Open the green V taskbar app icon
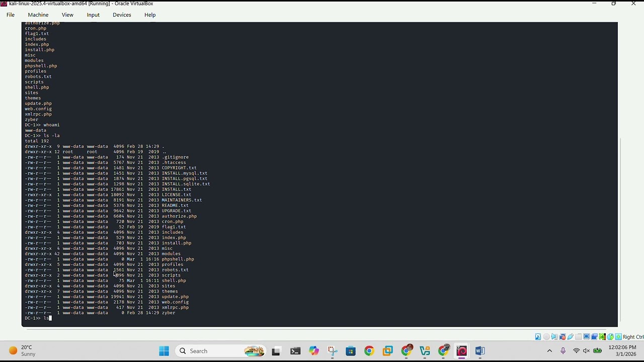Image resolution: width=644 pixels, height=362 pixels. coord(425,351)
